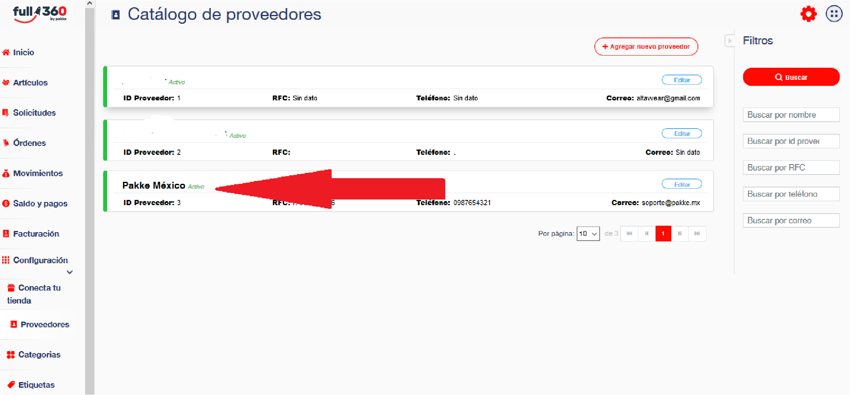Image resolution: width=868 pixels, height=395 pixels.
Task: Collapse the Filtros panel arrow
Action: (729, 41)
